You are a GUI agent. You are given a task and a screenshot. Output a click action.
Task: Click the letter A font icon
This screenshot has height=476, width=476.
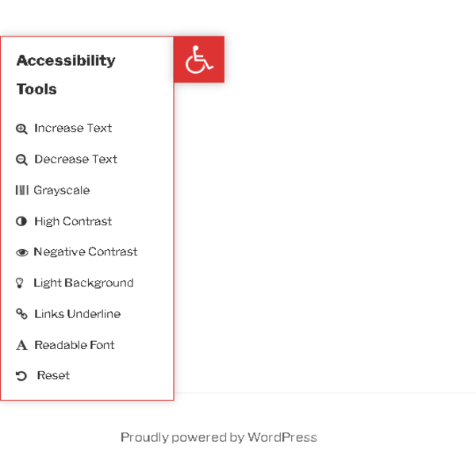tap(21, 345)
